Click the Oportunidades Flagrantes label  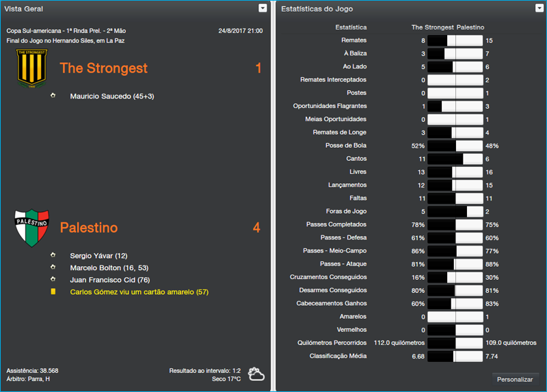coord(330,106)
